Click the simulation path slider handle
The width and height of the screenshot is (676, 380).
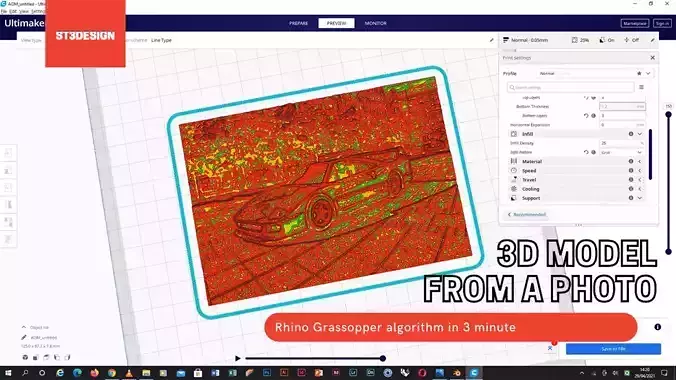click(382, 358)
